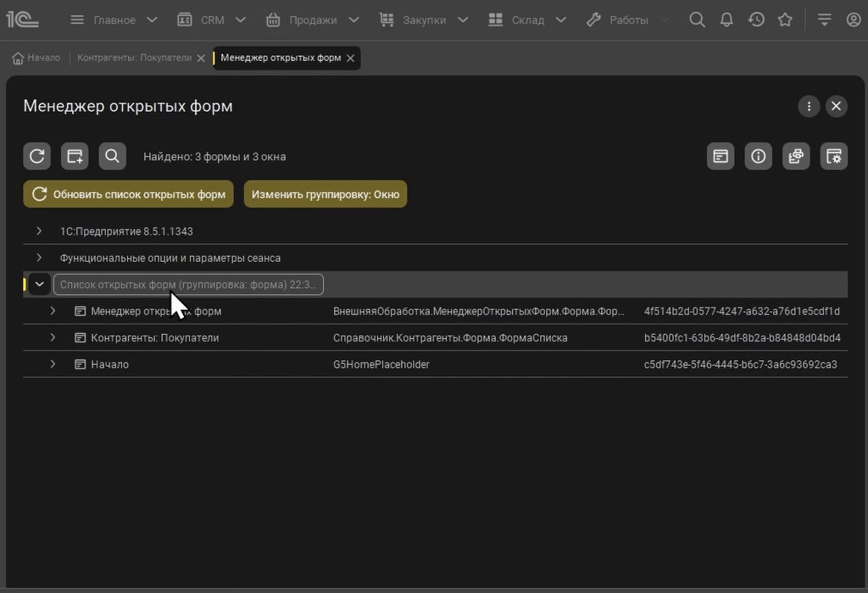Open the history clock icon
The height and width of the screenshot is (593, 868).
(x=755, y=20)
